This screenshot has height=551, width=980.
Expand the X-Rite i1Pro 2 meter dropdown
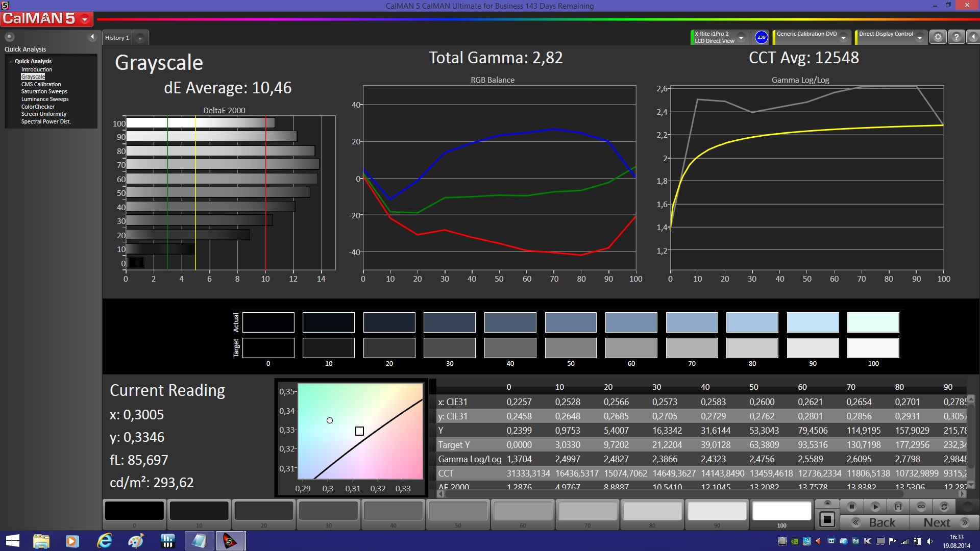click(741, 37)
